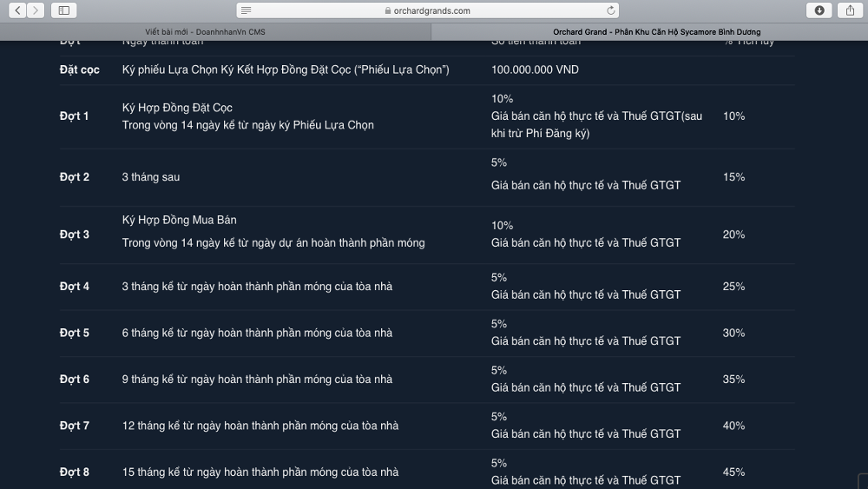Open the Safari downloads list
This screenshot has height=489, width=868.
(x=819, y=10)
